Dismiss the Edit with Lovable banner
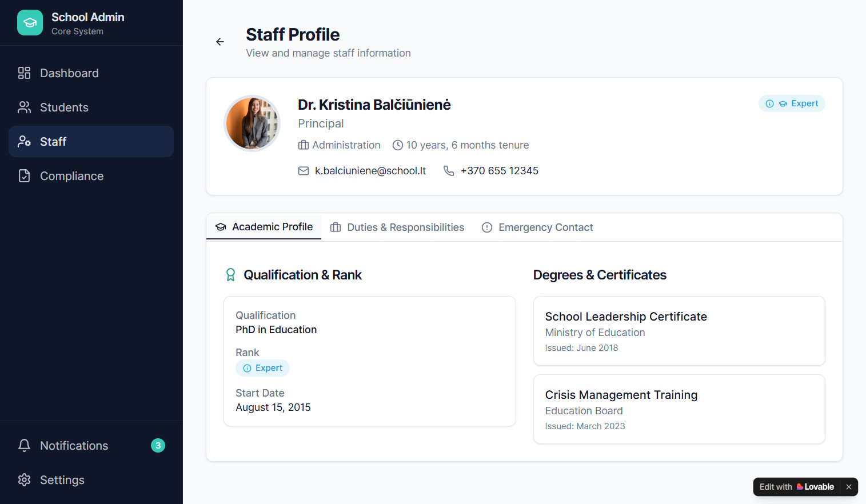Image resolution: width=866 pixels, height=504 pixels. click(x=848, y=487)
